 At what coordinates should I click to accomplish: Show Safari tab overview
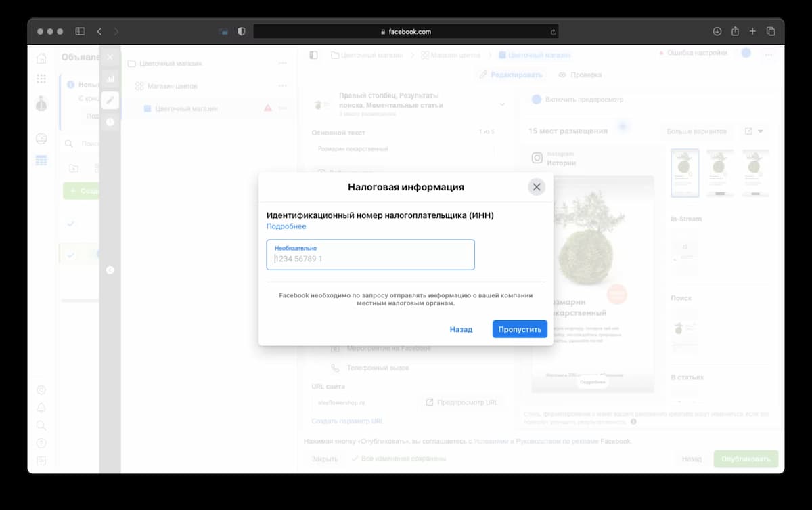770,31
